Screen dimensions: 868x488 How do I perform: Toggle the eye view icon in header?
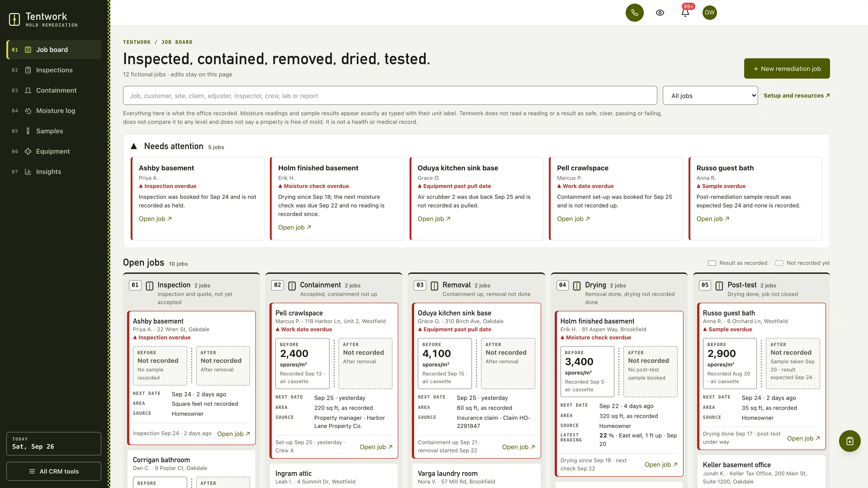(660, 12)
